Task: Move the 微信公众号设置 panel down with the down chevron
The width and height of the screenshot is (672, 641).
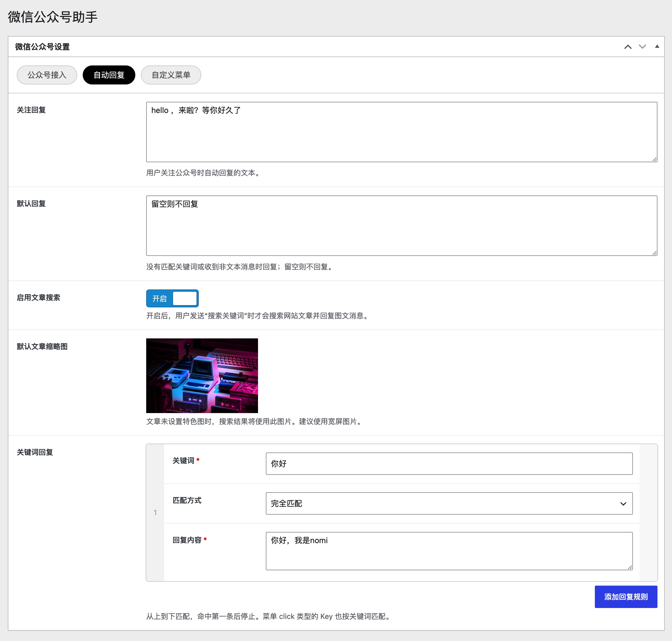Action: point(642,47)
